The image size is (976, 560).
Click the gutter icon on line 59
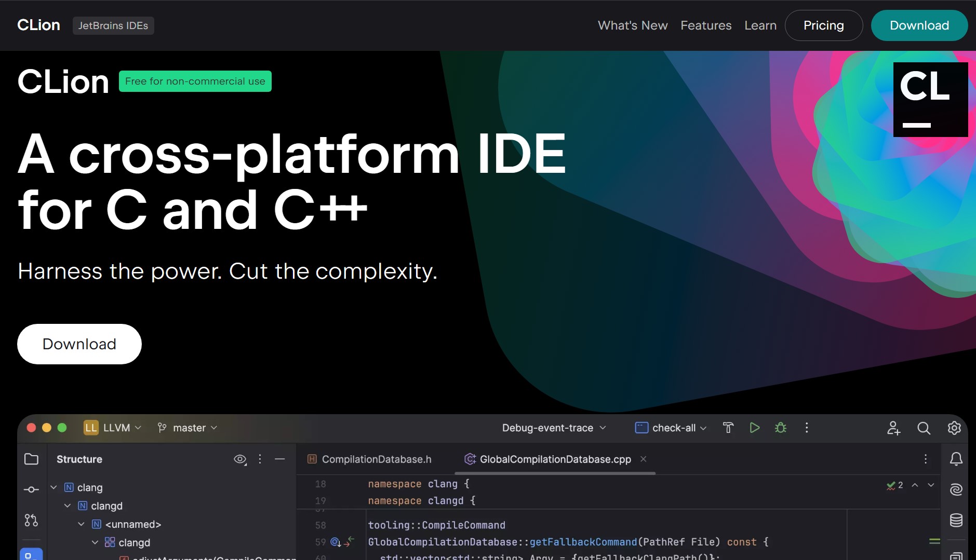click(x=336, y=542)
